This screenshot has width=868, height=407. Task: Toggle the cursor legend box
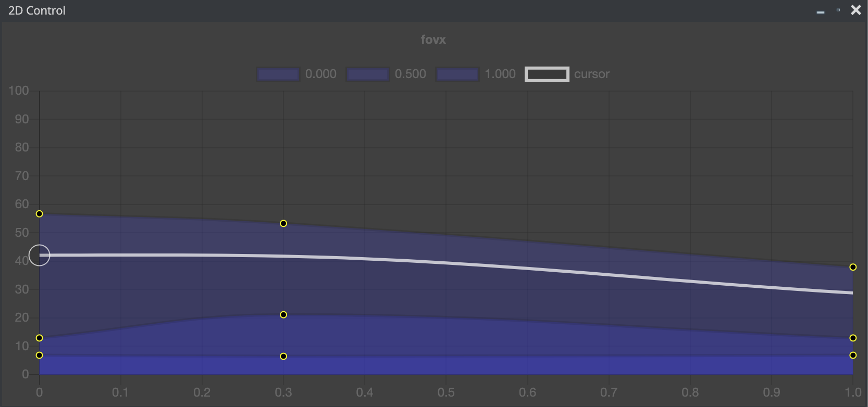pyautogui.click(x=547, y=74)
